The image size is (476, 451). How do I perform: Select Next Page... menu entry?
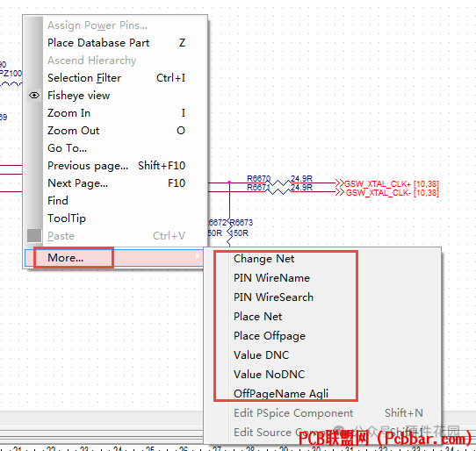115,183
